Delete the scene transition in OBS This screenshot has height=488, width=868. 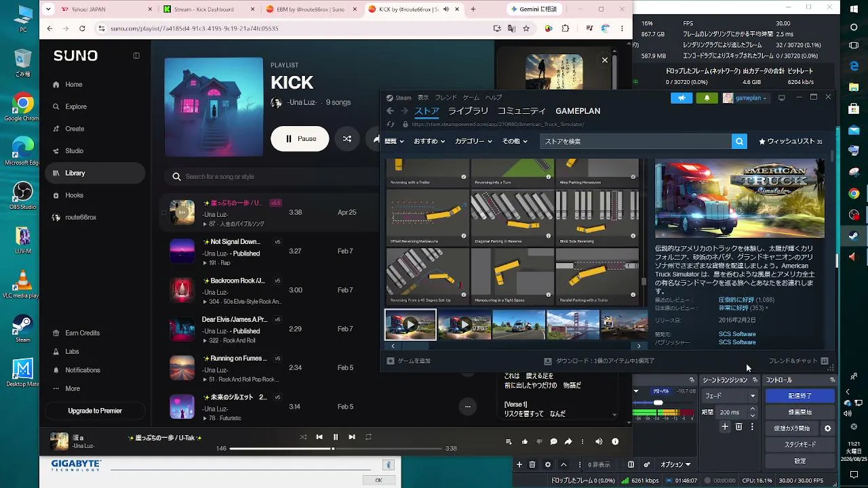[739, 427]
